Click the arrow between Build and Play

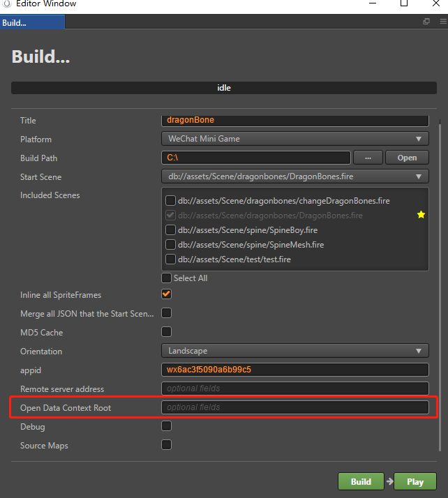[x=389, y=481]
